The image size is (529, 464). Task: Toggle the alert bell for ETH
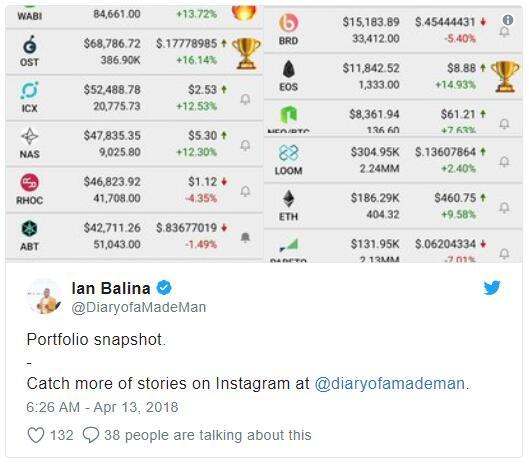(504, 208)
